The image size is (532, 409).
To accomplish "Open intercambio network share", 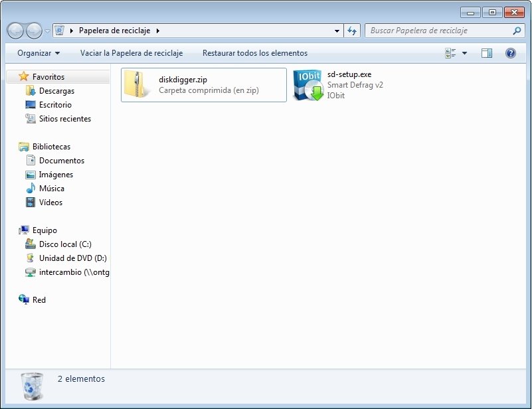I will click(x=74, y=272).
